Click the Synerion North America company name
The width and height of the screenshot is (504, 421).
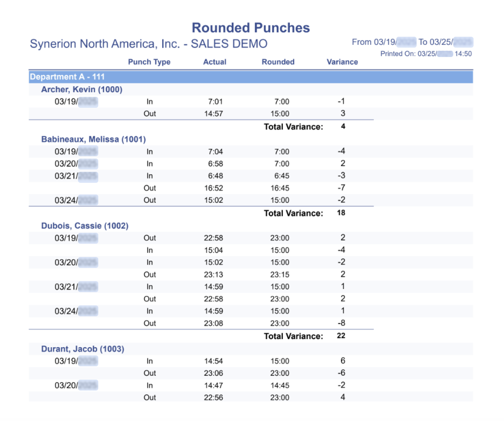(x=149, y=44)
